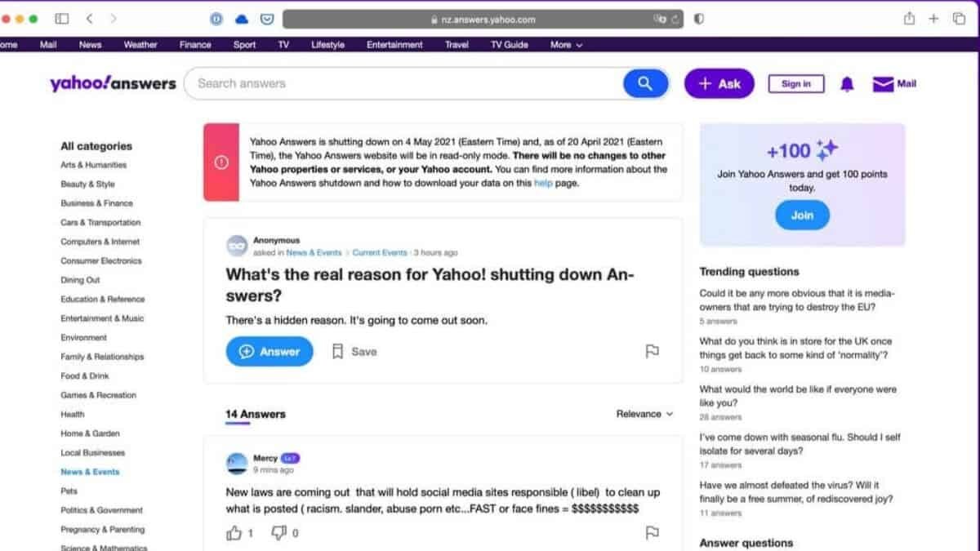Image resolution: width=980 pixels, height=551 pixels.
Task: Go back with the browser back arrow
Action: (89, 18)
